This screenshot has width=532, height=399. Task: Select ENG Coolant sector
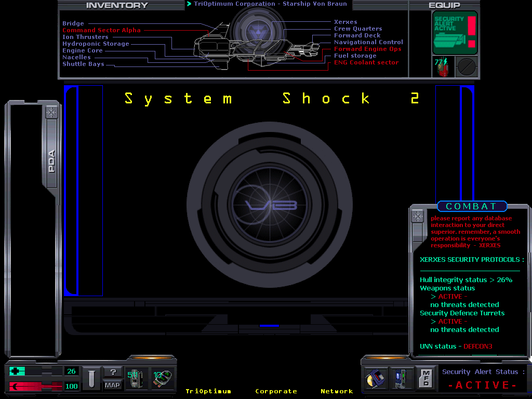pyautogui.click(x=366, y=63)
